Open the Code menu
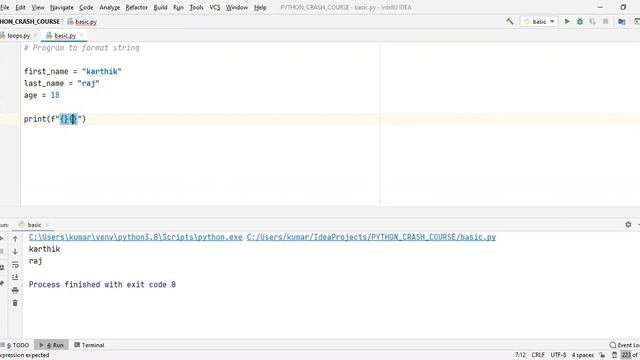Viewport: 640px width, 360px height. click(86, 7)
